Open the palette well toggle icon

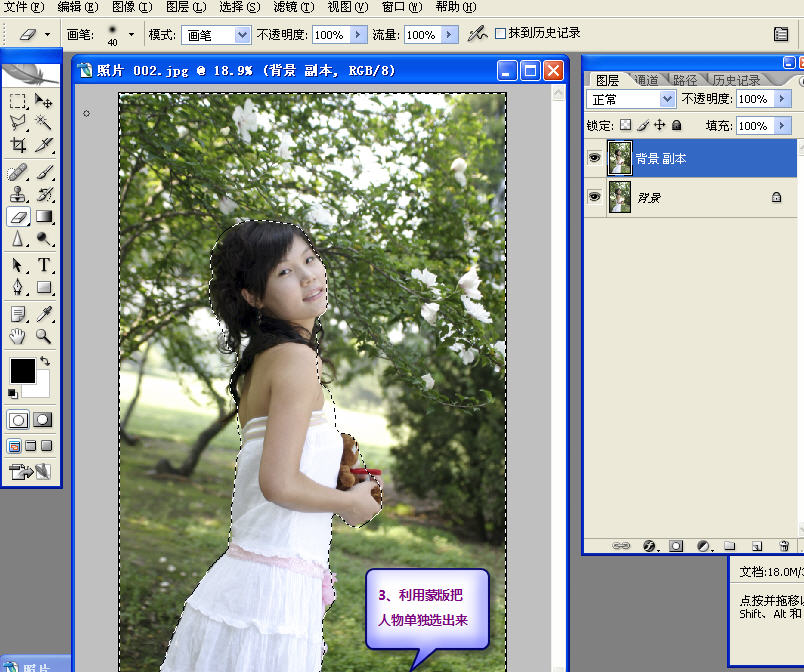click(781, 34)
